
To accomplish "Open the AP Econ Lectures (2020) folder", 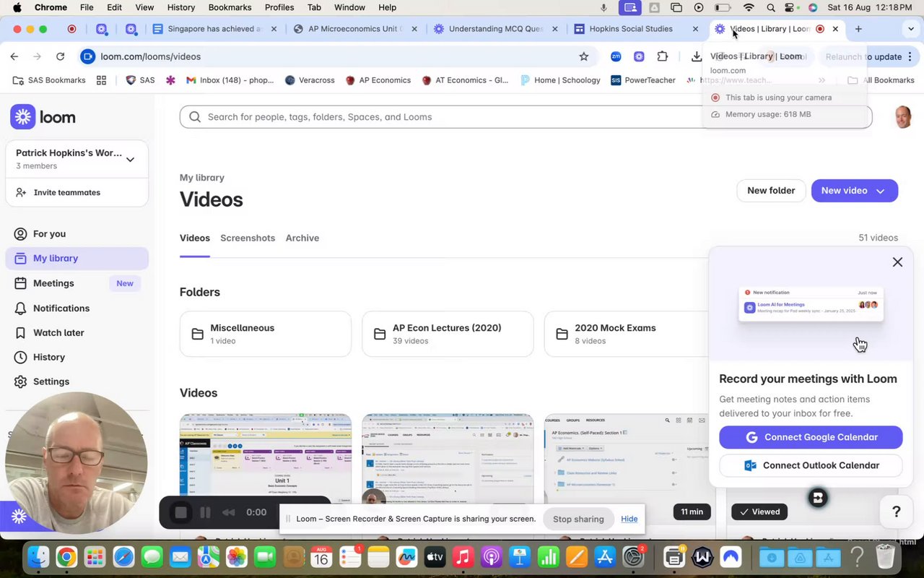I will pyautogui.click(x=448, y=334).
